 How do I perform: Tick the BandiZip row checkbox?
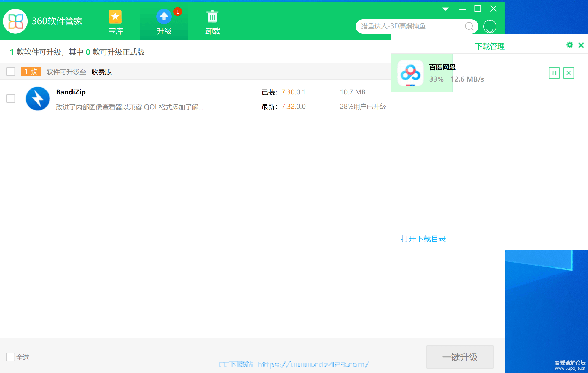(11, 99)
